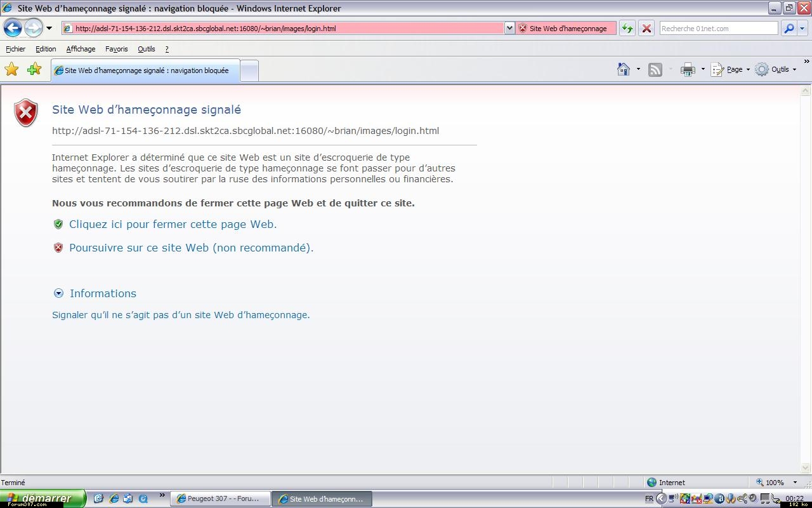
Task: Select the 'Site Web d'hameçonnage signalé' tab
Action: (145, 70)
